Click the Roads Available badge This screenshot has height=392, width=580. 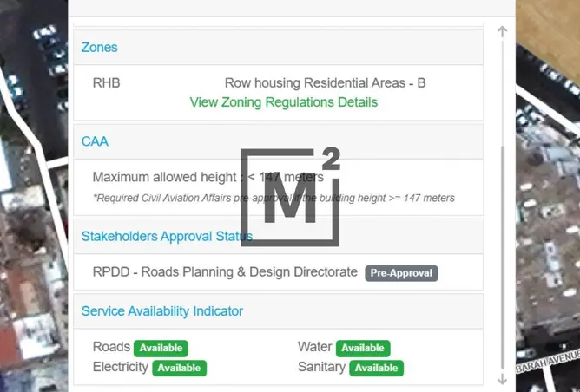pyautogui.click(x=161, y=348)
